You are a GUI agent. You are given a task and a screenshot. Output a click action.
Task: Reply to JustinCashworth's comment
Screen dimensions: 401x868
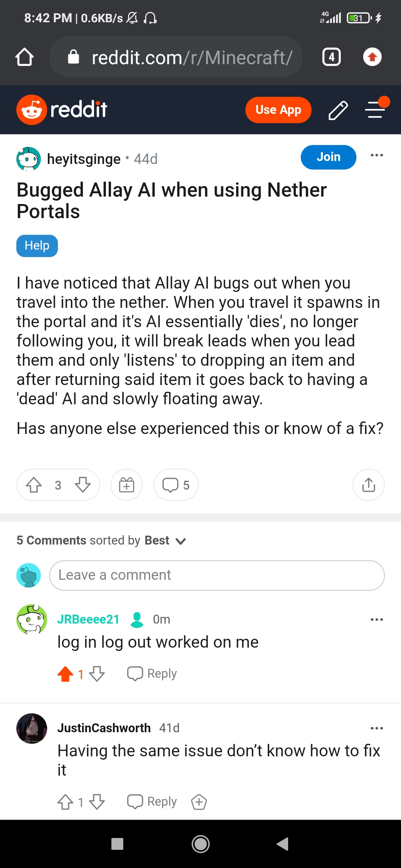152,802
